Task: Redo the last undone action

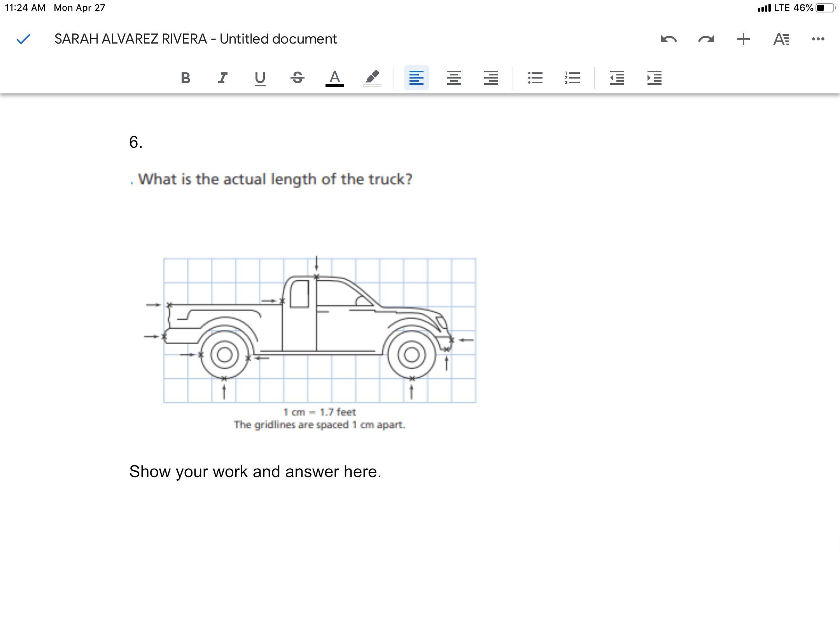Action: click(x=706, y=39)
